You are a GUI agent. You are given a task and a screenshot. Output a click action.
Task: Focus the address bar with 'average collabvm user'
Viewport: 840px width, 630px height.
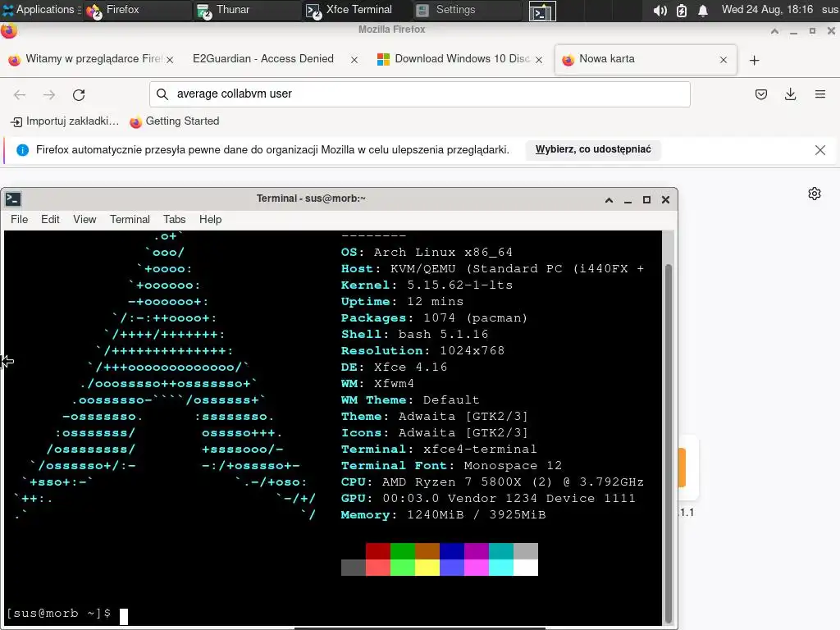click(419, 94)
